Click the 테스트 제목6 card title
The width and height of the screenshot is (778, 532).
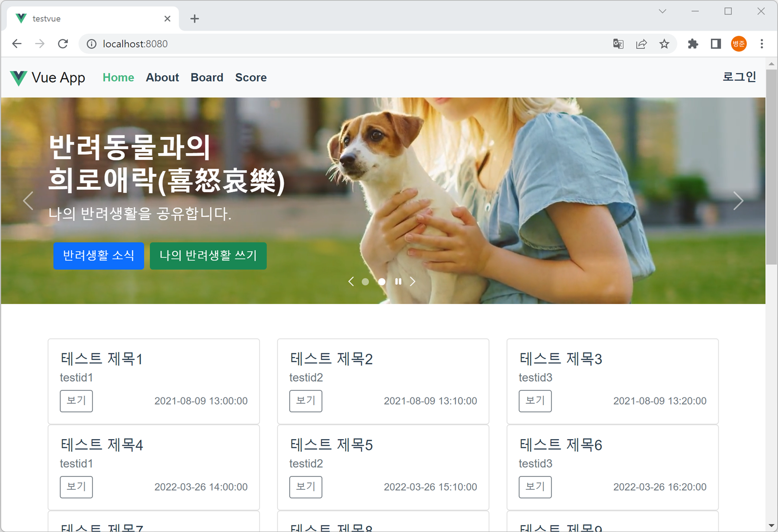(x=561, y=445)
